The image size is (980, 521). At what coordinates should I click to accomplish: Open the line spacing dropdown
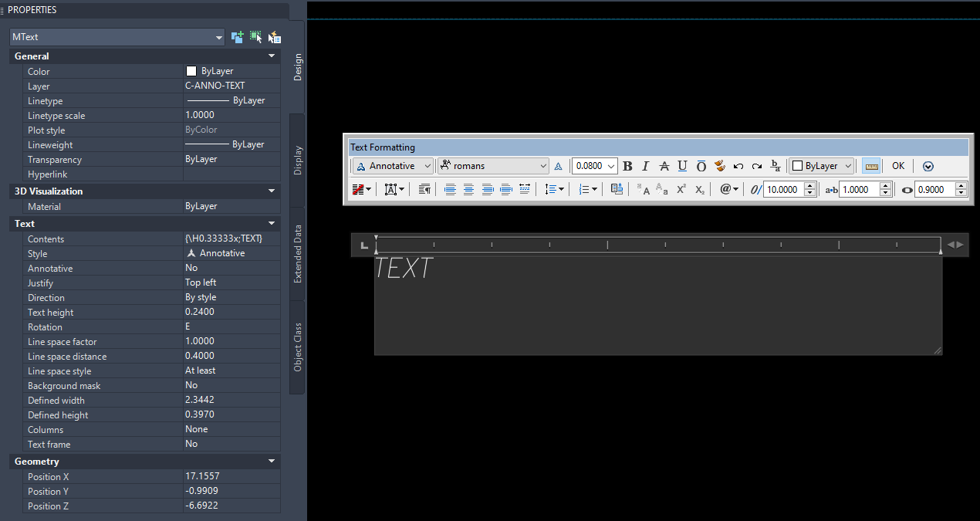click(x=554, y=189)
